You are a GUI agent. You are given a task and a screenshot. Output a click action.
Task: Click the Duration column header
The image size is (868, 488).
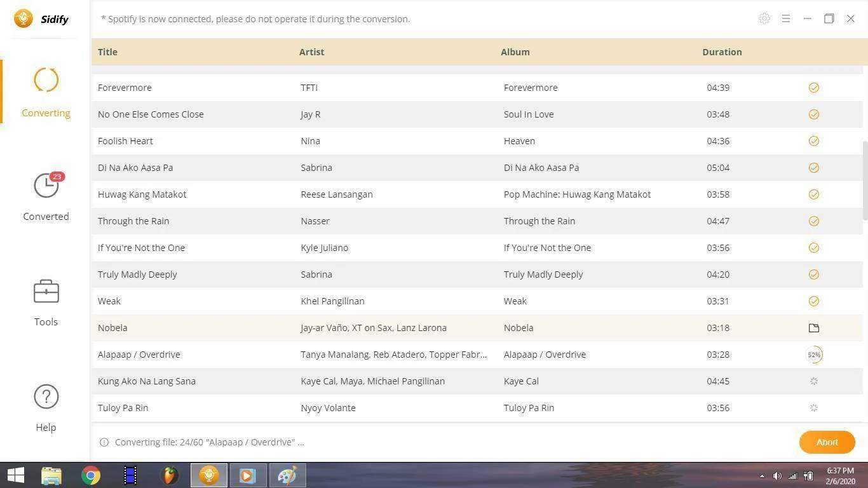[x=722, y=52]
